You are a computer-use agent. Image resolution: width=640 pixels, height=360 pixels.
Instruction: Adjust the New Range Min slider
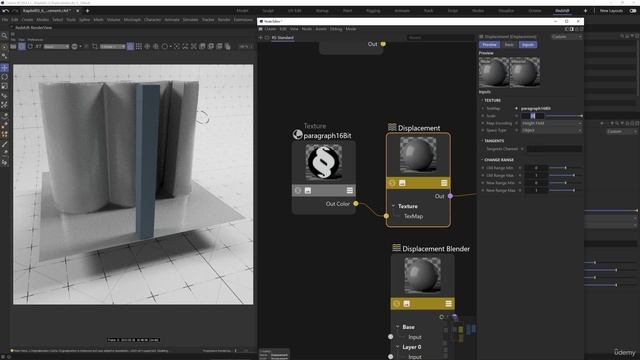click(565, 183)
